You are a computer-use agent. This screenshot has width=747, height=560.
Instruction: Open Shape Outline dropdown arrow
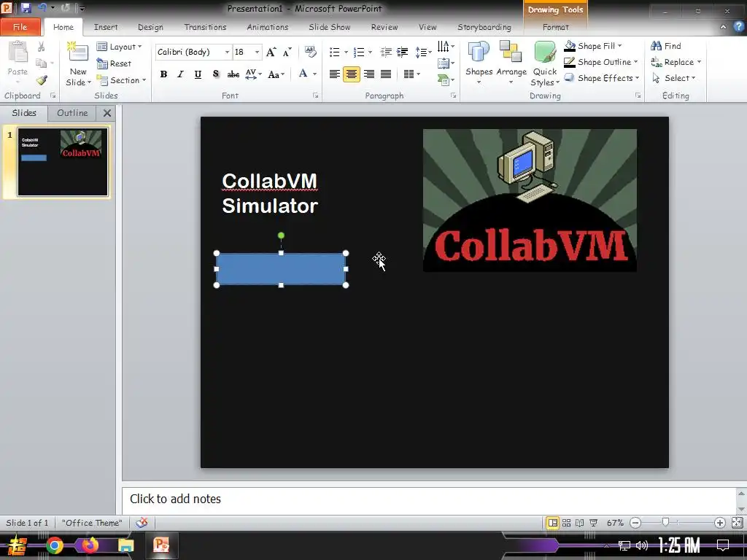coord(635,62)
